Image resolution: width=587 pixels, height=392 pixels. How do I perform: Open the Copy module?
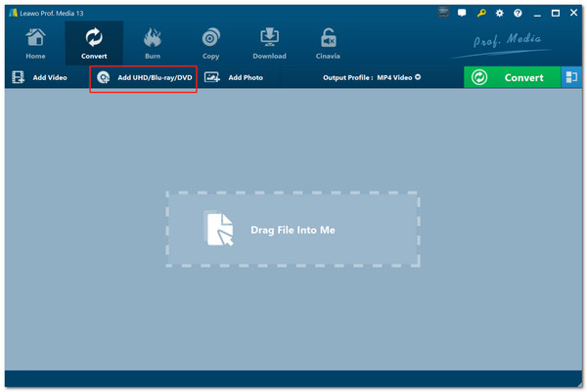[x=210, y=44]
